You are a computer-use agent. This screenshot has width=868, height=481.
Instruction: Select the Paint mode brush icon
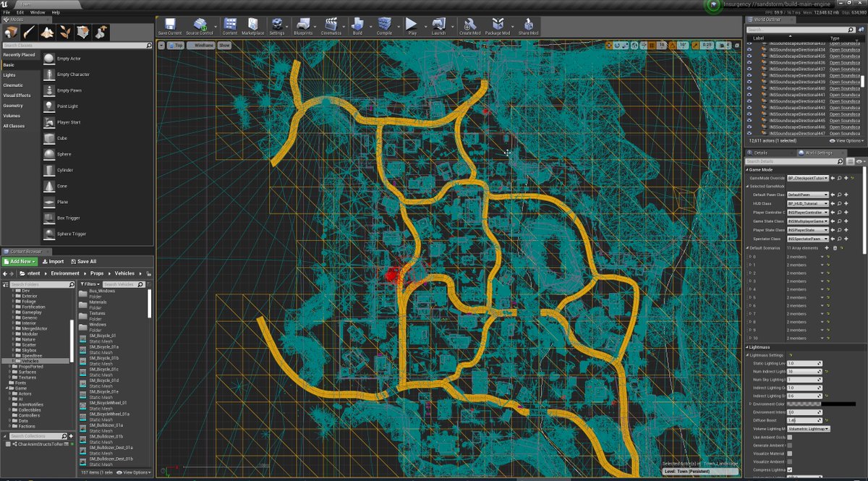pyautogui.click(x=30, y=32)
